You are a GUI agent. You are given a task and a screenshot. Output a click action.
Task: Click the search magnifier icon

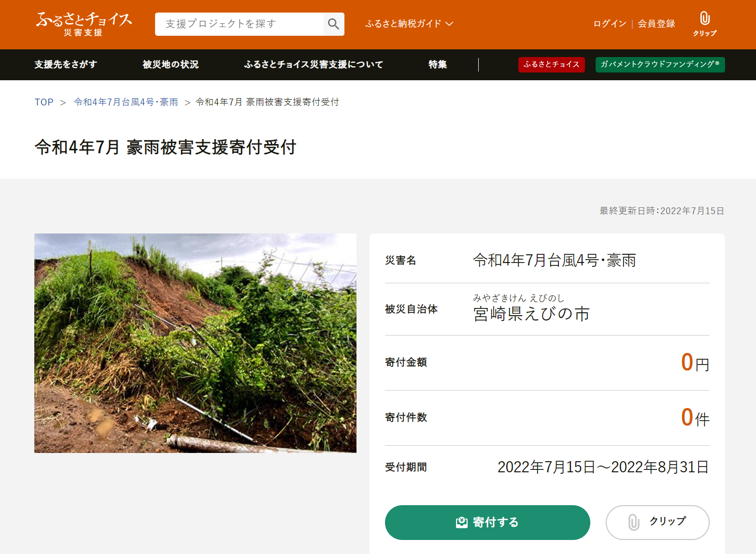pyautogui.click(x=333, y=24)
